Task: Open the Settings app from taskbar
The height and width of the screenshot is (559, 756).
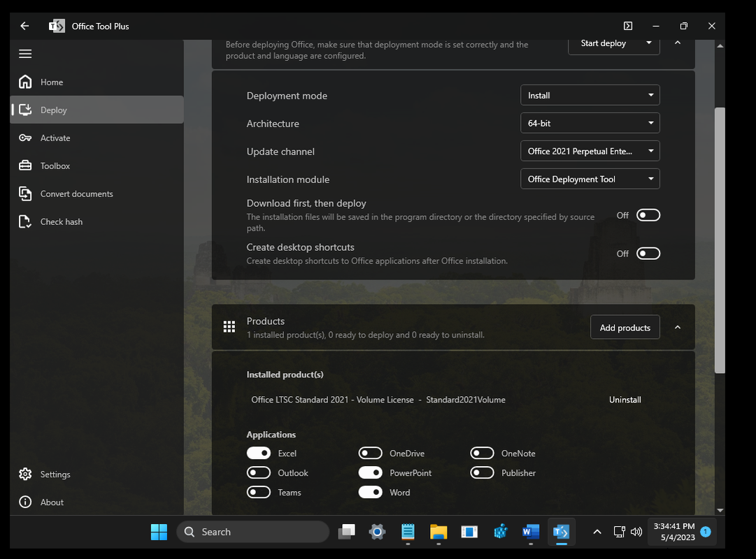Action: 377,532
